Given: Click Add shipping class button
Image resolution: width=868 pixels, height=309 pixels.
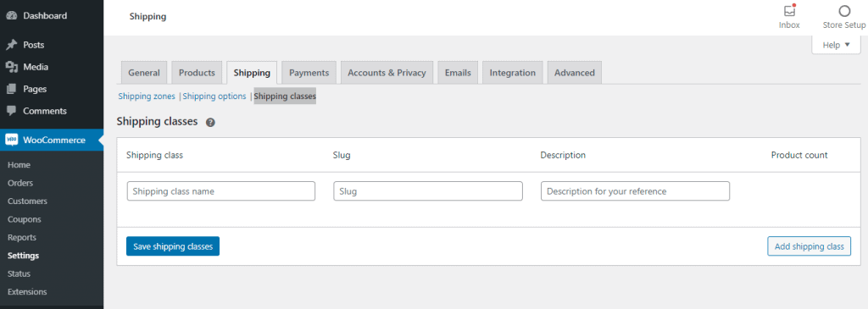Looking at the screenshot, I should pyautogui.click(x=809, y=246).
